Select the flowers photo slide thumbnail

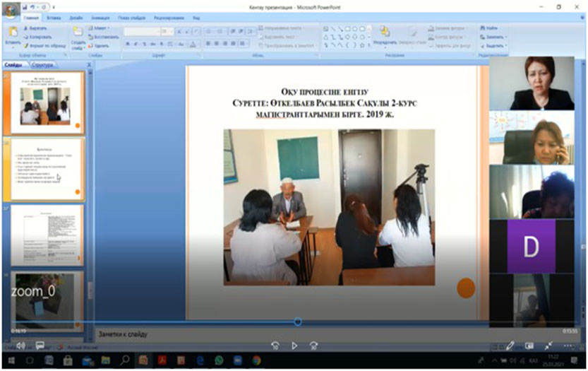click(47, 302)
